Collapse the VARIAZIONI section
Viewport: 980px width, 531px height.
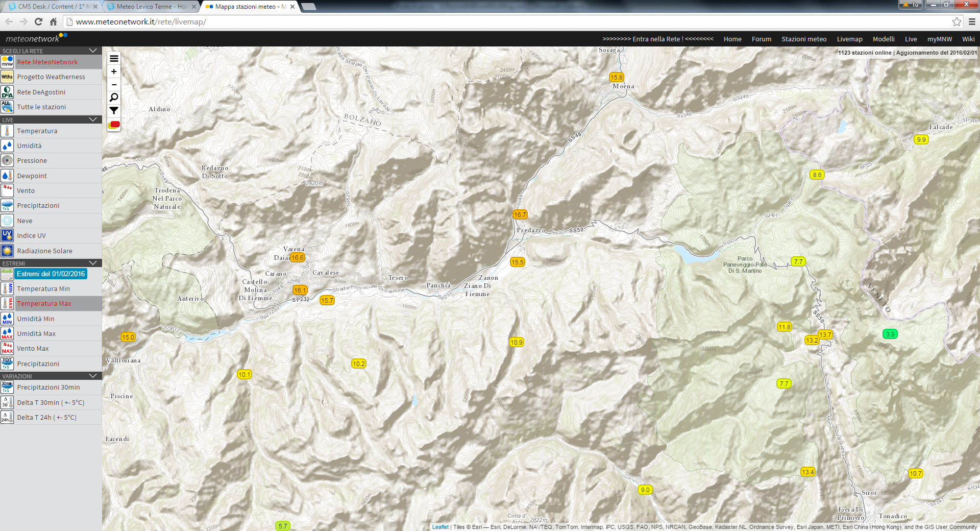tap(93, 376)
